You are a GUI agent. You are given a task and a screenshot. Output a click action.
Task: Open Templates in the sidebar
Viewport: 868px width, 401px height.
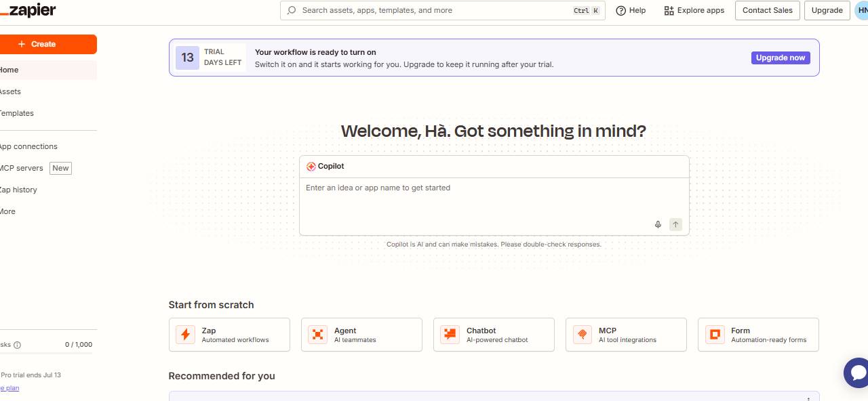coord(47,113)
